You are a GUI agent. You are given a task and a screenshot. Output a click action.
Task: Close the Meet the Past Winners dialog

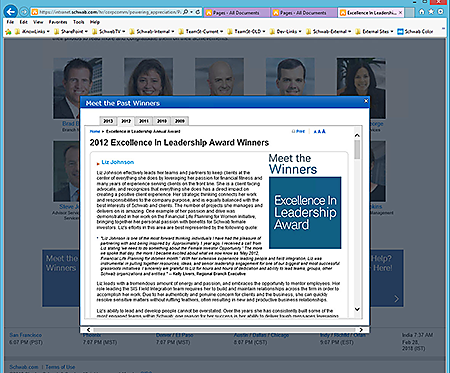click(366, 101)
